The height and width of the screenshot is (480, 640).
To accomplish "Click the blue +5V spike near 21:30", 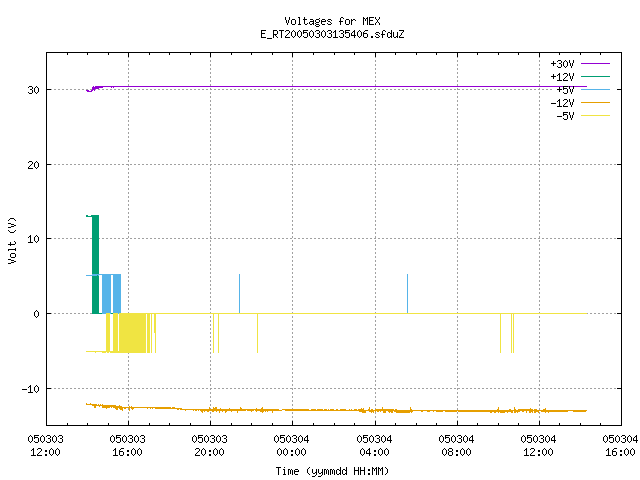I will 240,294.
